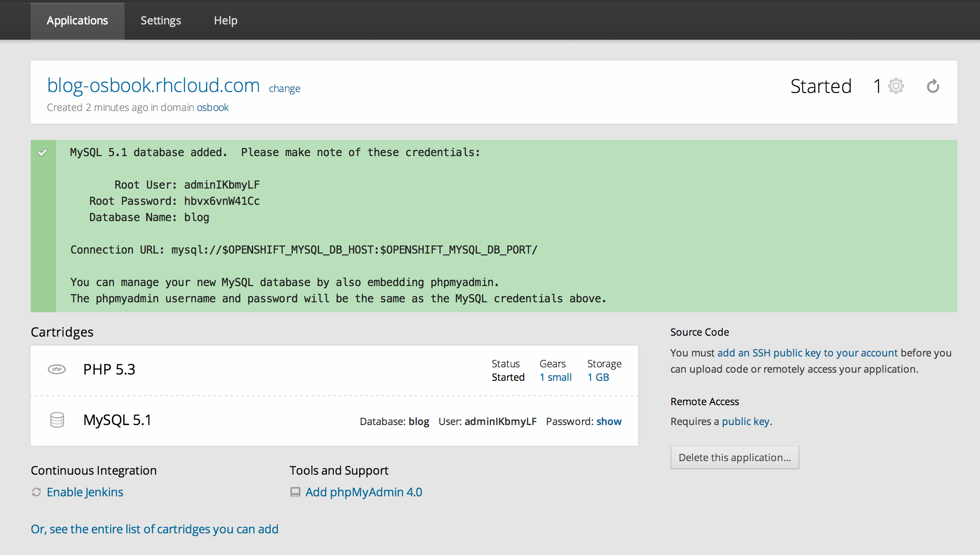980x555 pixels.
Task: Click the green checkmark on the credentials banner
Action: click(42, 152)
